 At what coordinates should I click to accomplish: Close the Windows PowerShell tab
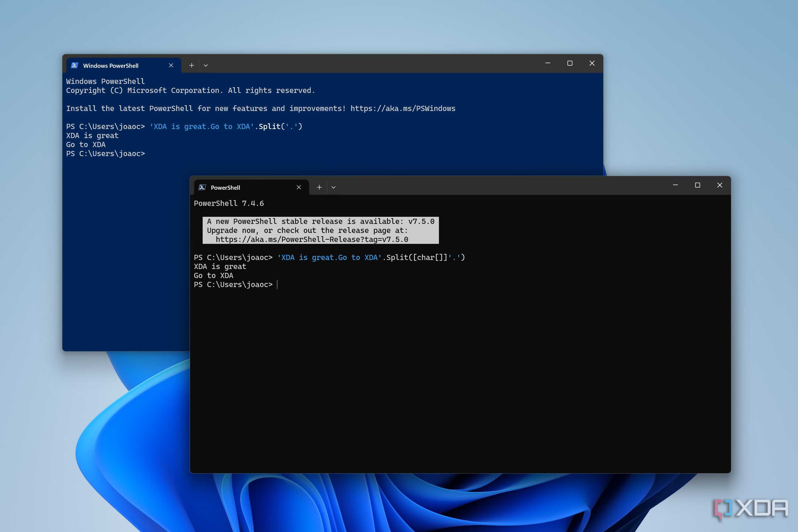tap(171, 66)
